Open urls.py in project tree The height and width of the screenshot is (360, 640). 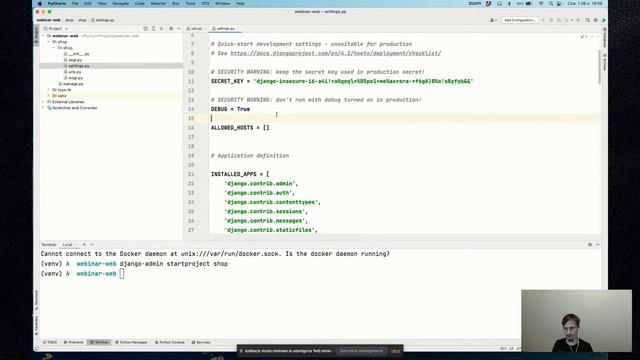pyautogui.click(x=72, y=72)
